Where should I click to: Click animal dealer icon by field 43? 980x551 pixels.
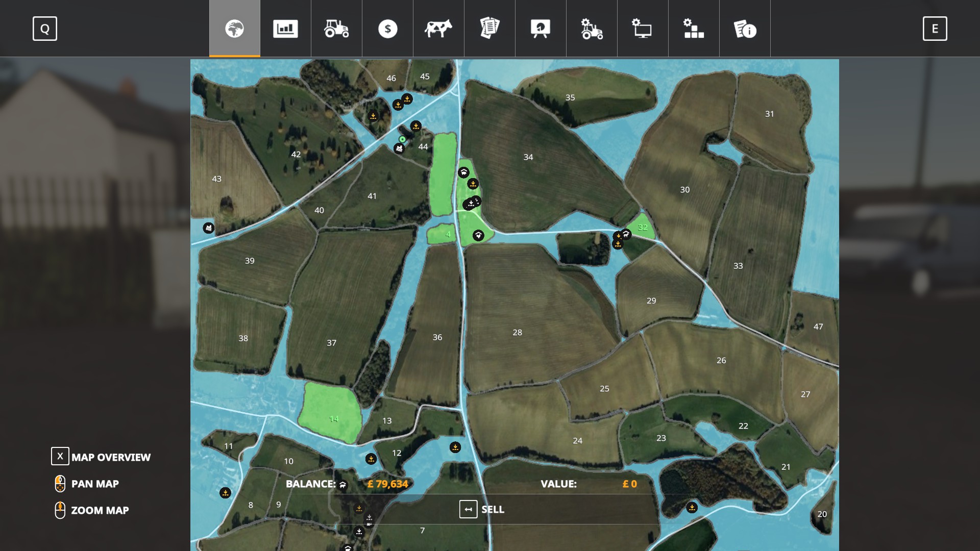pyautogui.click(x=208, y=228)
